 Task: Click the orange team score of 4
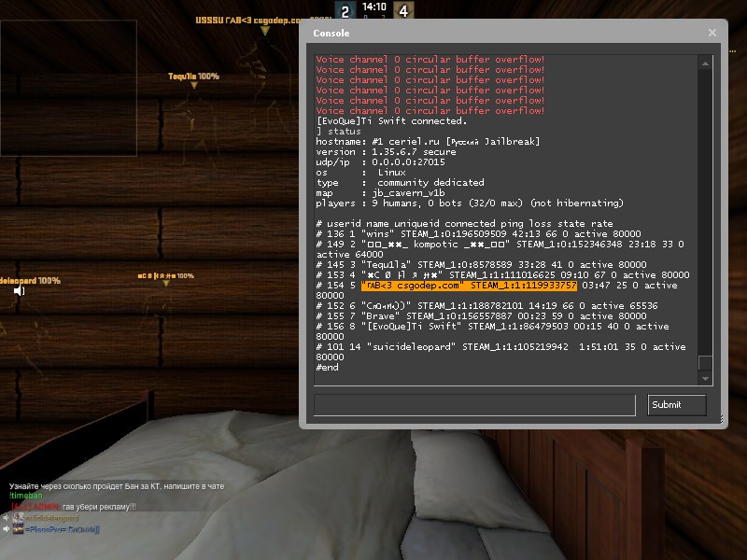pos(403,11)
